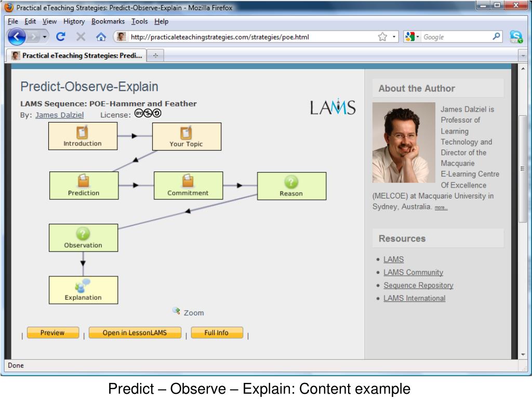Click the Creative Commons license icons

click(148, 113)
